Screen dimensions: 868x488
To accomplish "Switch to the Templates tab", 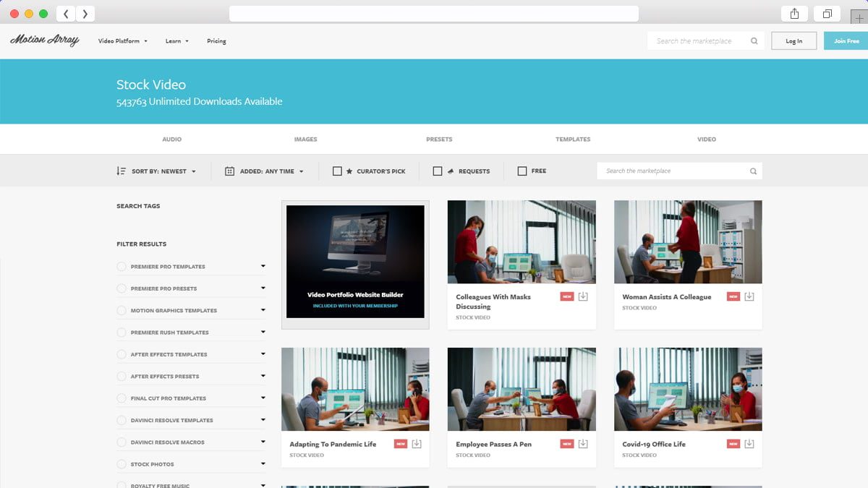I will (573, 139).
